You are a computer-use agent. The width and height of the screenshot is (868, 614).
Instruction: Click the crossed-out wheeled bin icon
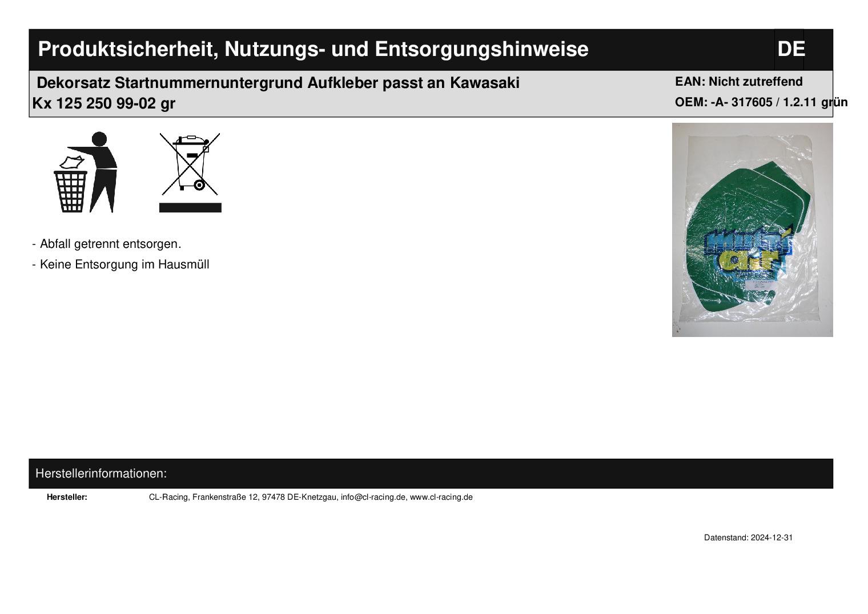coord(190,164)
